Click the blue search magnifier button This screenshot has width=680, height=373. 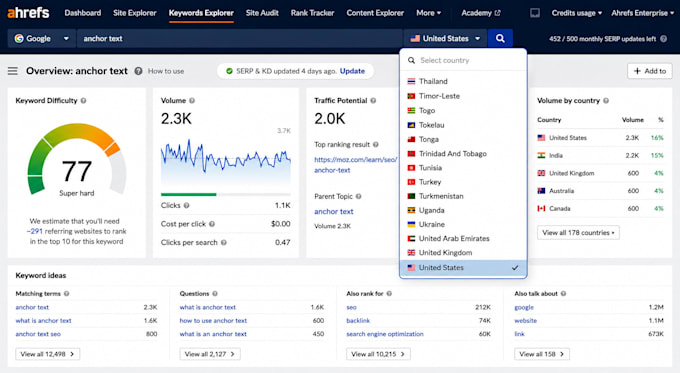[x=500, y=39]
